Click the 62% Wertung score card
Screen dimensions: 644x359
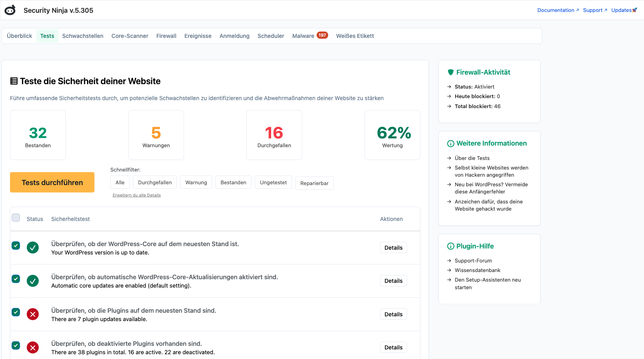coord(392,135)
